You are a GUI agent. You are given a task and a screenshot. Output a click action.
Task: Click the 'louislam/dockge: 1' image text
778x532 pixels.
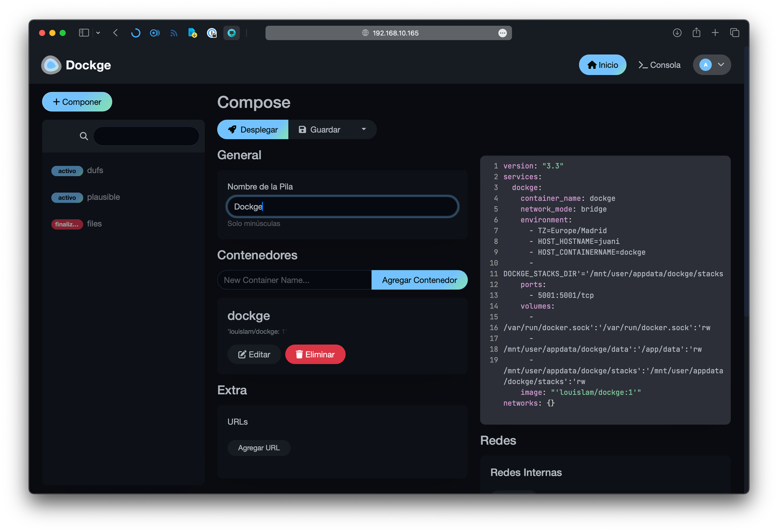(257, 331)
